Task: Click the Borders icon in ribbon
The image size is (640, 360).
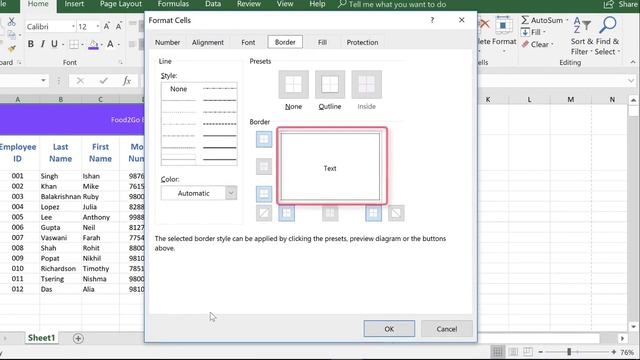Action: coord(74,44)
